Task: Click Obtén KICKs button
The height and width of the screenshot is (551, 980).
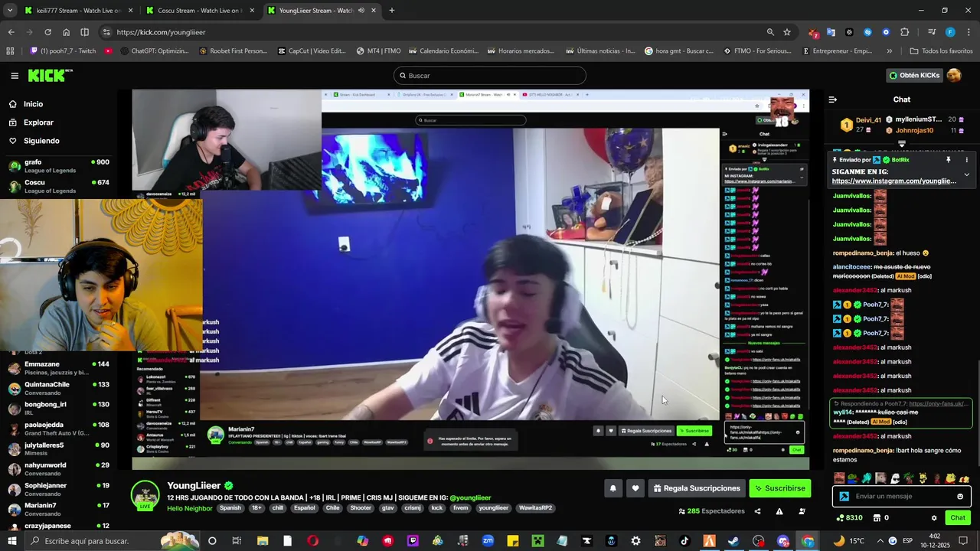Action: 914,75
